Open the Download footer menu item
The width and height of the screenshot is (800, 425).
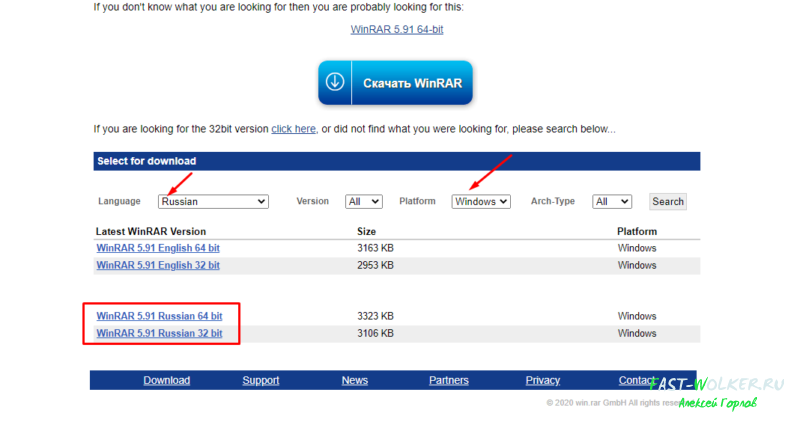pyautogui.click(x=166, y=380)
